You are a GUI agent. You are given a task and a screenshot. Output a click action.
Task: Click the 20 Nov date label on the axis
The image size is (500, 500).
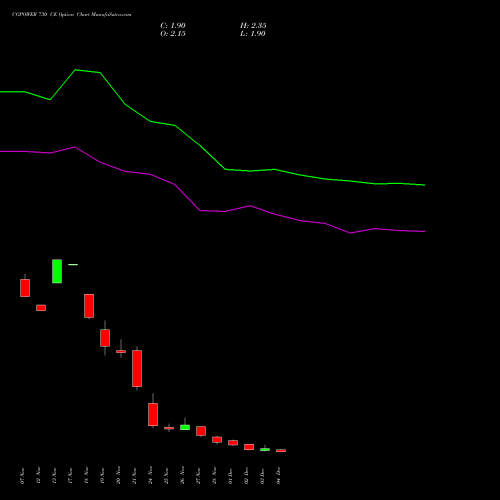118,476
